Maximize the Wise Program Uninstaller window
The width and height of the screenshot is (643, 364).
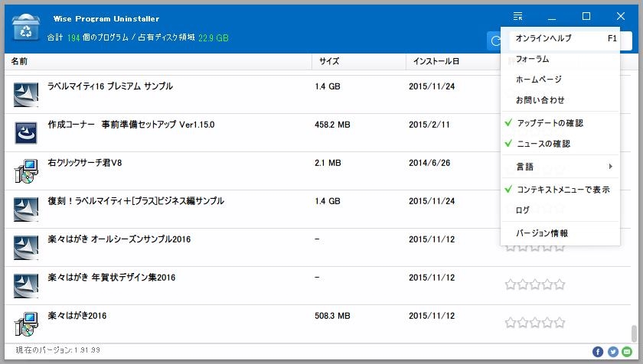pyautogui.click(x=586, y=16)
